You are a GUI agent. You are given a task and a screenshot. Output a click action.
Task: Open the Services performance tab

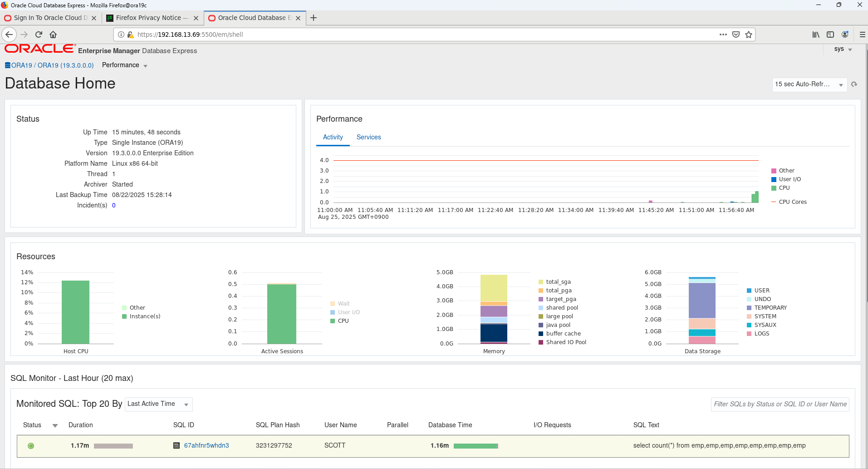point(369,137)
